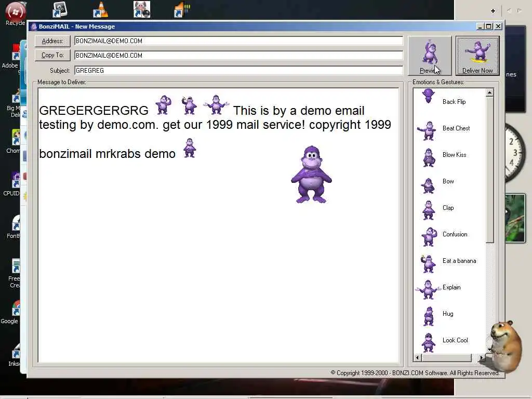Image resolution: width=532 pixels, height=399 pixels.
Task: Maximize the BonziMAIL window
Action: coord(488,26)
